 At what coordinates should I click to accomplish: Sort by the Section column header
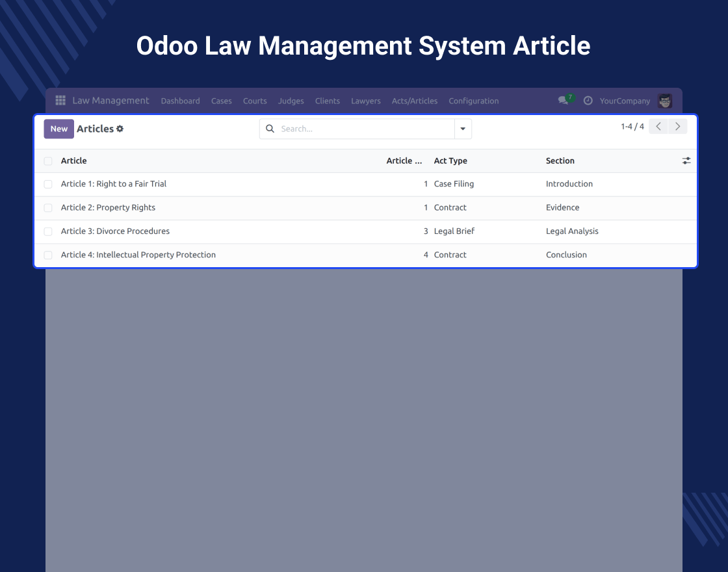tap(560, 161)
